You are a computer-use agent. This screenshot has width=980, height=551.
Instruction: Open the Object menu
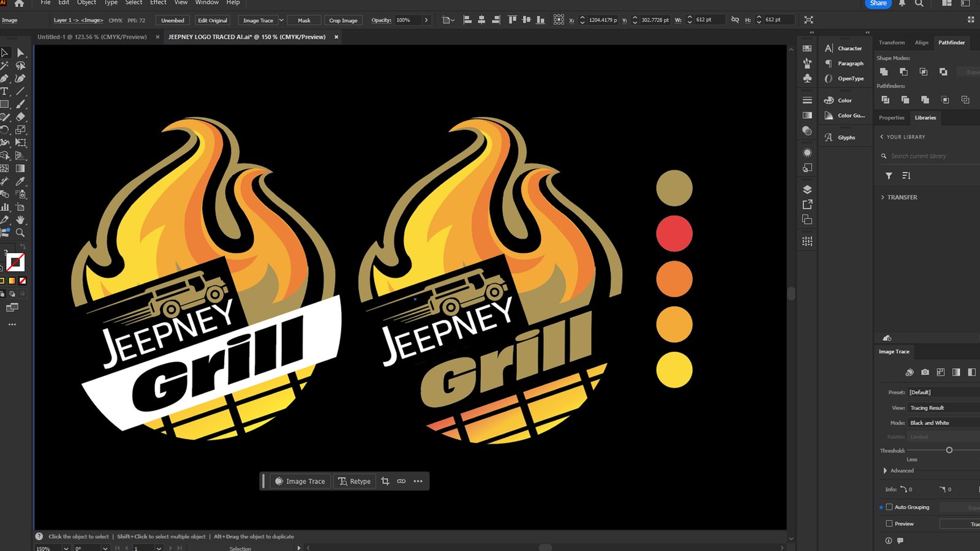86,2
